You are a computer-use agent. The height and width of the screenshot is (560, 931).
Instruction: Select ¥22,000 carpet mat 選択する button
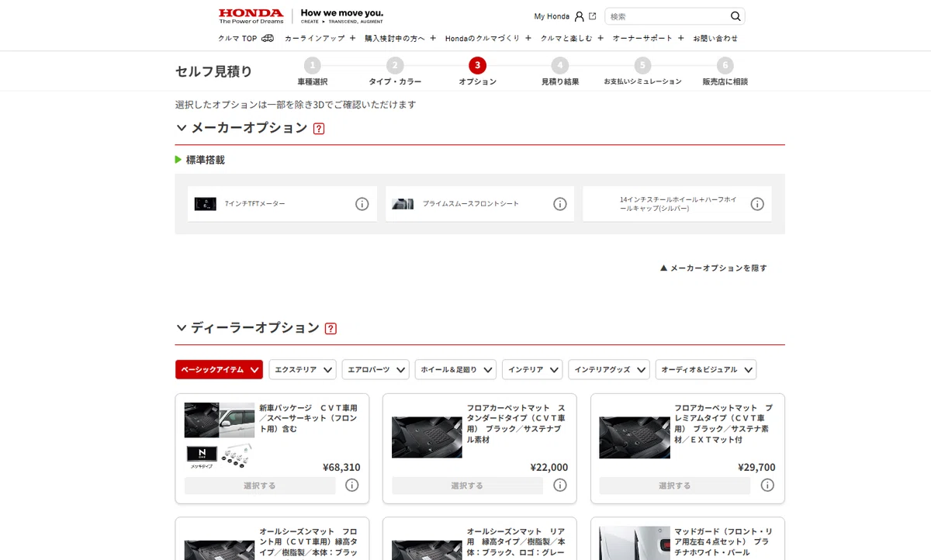(x=467, y=486)
